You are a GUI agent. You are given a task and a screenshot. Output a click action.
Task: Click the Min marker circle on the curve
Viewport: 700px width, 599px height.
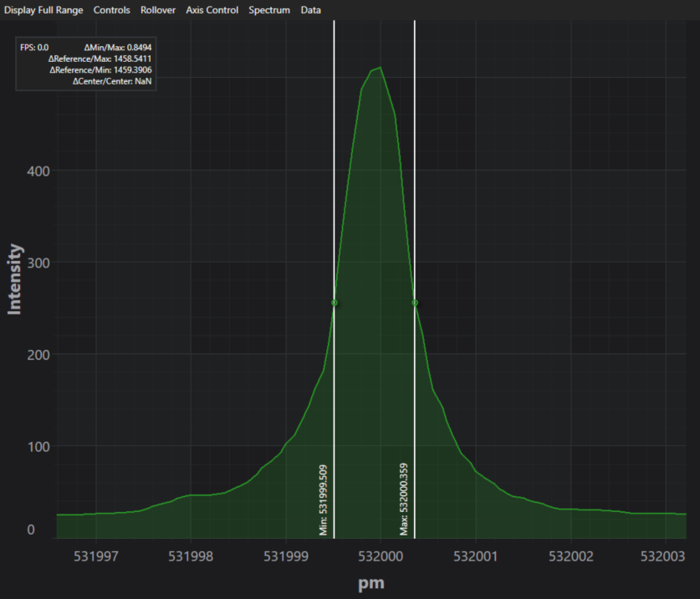pyautogui.click(x=335, y=303)
